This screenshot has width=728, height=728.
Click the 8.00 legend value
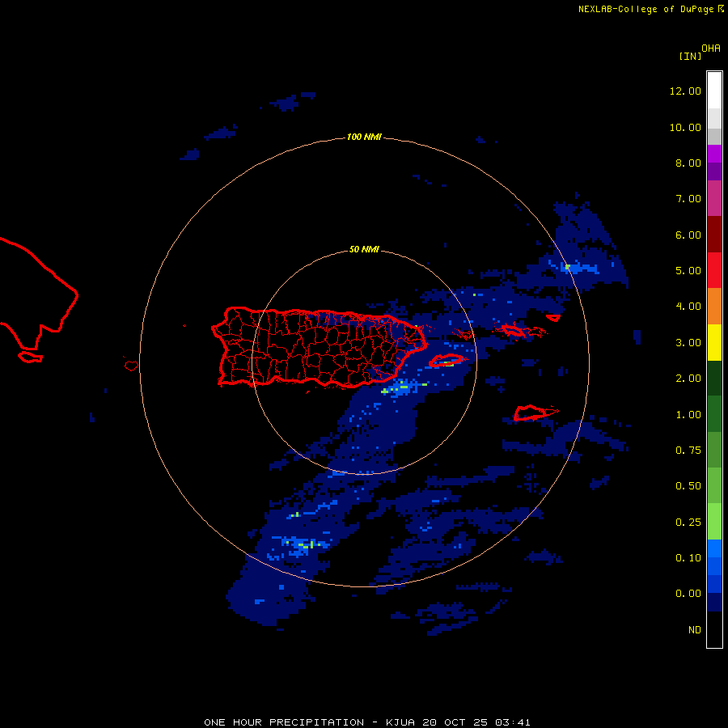point(688,163)
